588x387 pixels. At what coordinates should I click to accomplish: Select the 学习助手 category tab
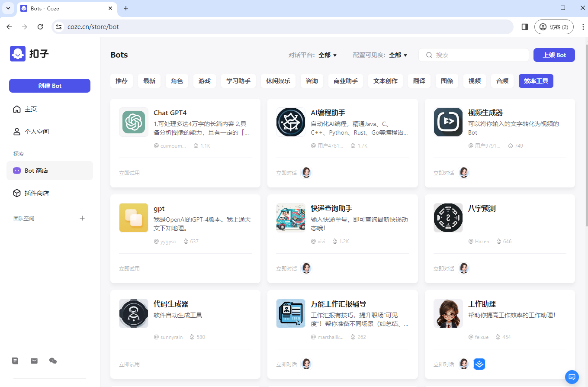(238, 81)
